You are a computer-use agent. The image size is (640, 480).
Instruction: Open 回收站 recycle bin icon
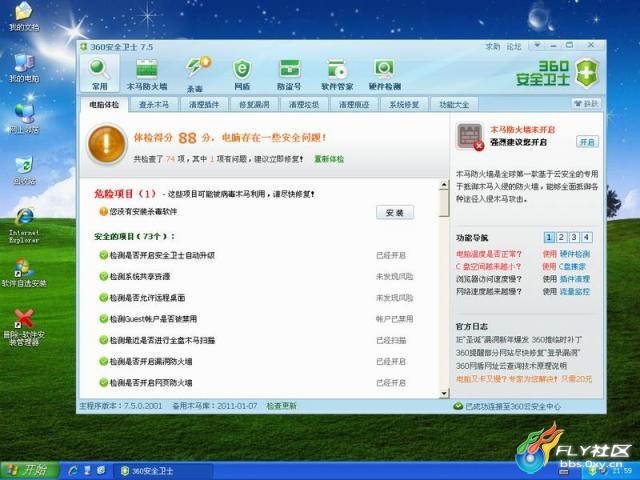24,169
